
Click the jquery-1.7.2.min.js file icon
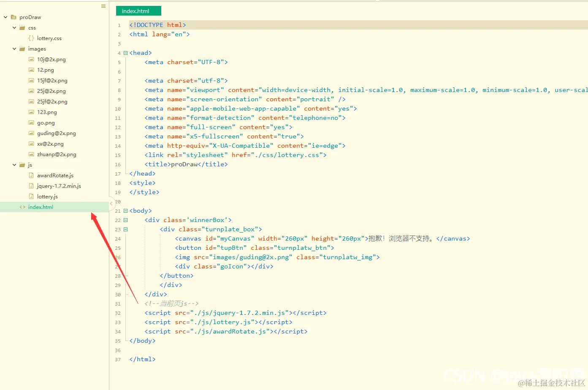(x=31, y=186)
